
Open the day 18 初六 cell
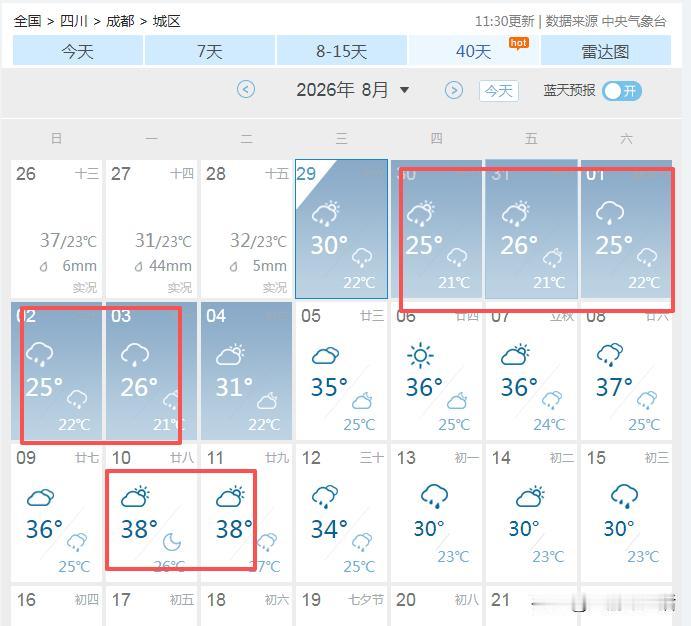click(246, 606)
